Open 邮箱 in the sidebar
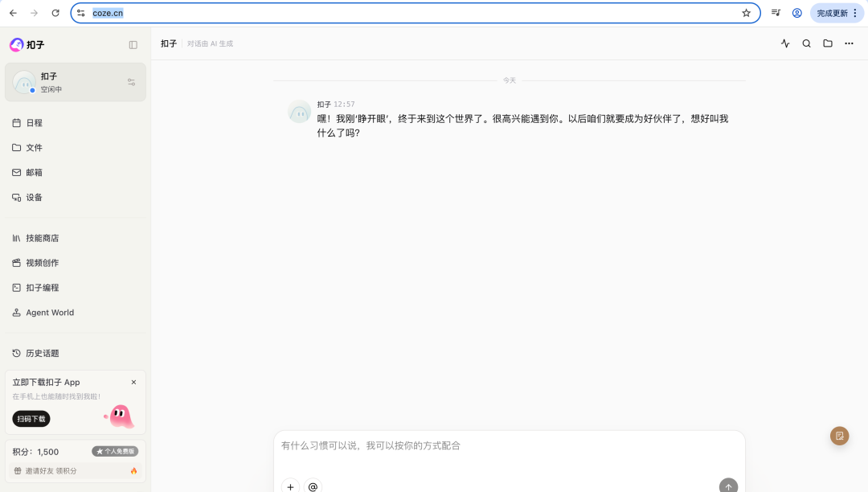Viewport: 868px width, 492px height. click(76, 173)
